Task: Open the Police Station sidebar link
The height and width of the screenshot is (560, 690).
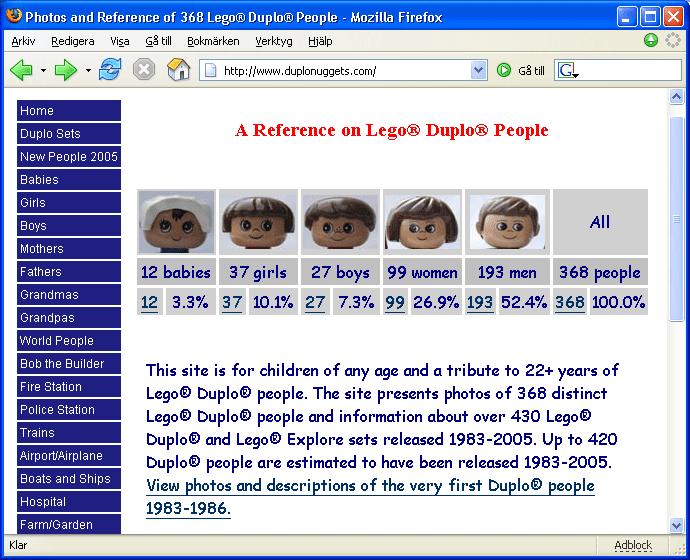Action: coord(69,410)
